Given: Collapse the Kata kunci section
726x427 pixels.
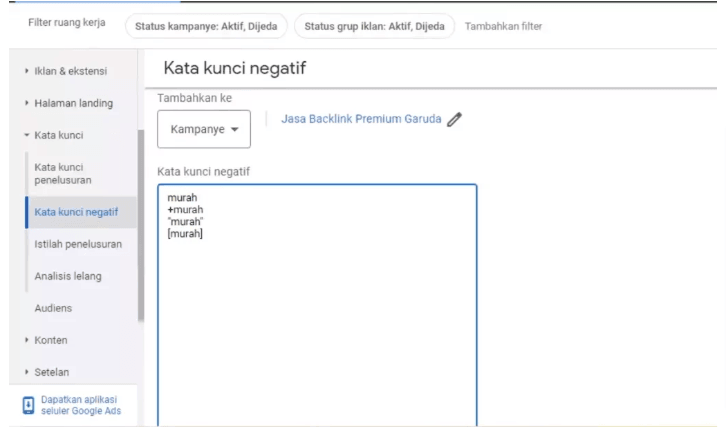Looking at the screenshot, I should click(58, 134).
